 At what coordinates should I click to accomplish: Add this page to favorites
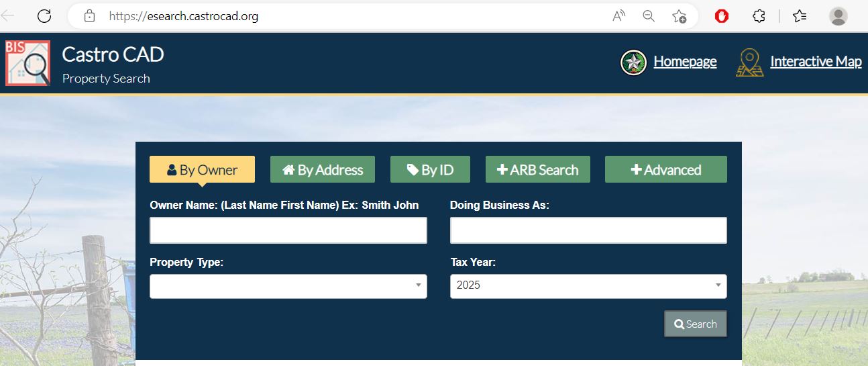(679, 16)
